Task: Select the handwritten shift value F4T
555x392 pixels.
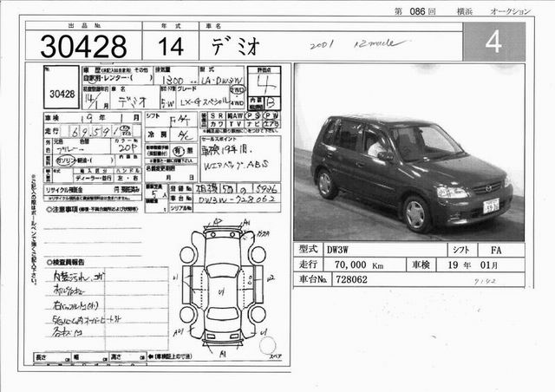Action: pyautogui.click(x=180, y=121)
